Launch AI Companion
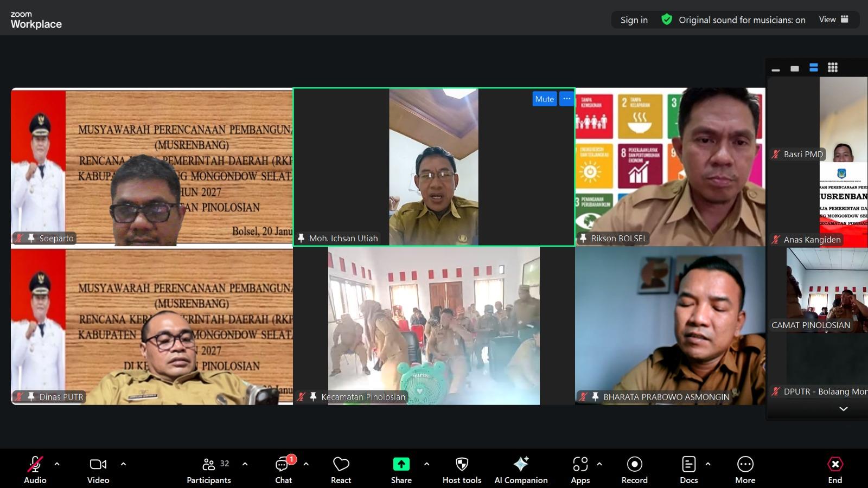The width and height of the screenshot is (868, 488). coord(521,470)
